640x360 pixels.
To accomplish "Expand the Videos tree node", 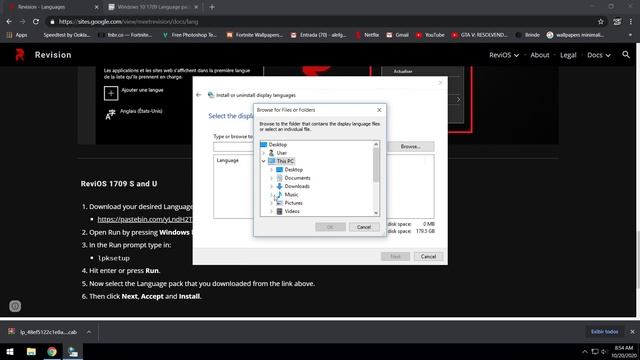I will (x=272, y=211).
